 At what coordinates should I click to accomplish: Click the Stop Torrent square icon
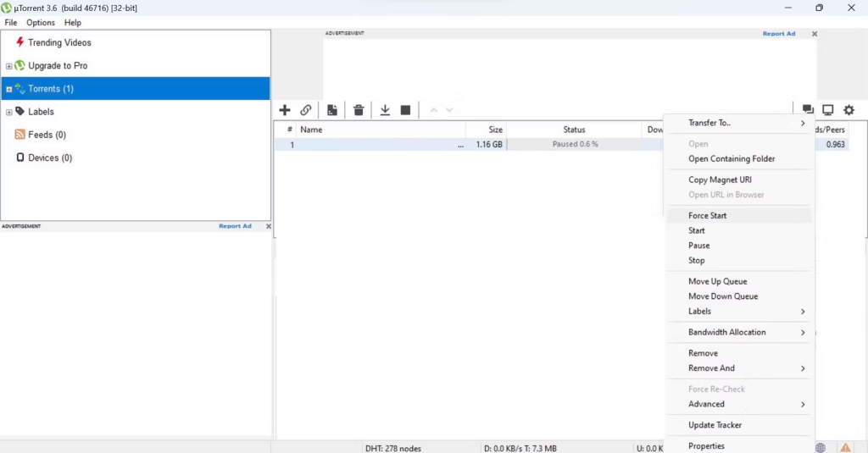[406, 110]
